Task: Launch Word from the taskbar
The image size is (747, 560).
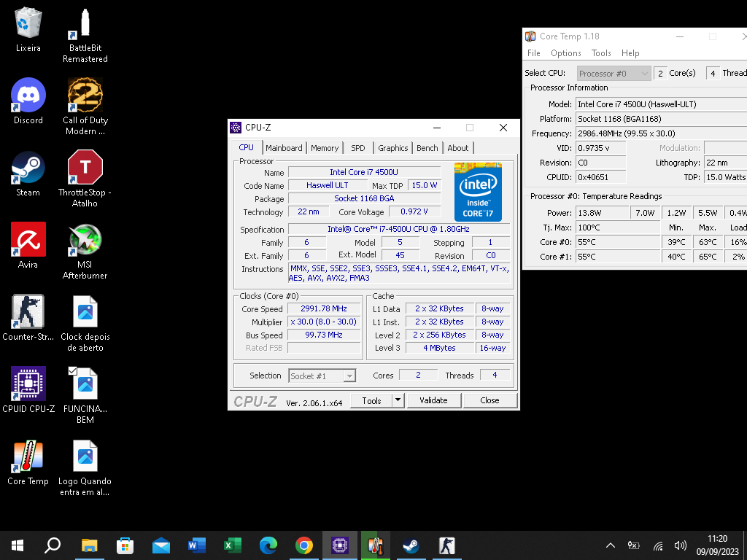Action: (197, 545)
